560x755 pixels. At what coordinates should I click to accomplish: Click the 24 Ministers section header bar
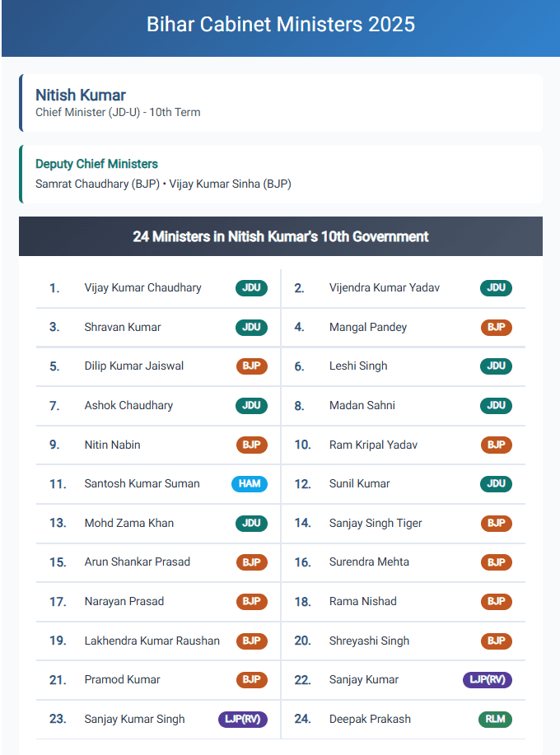pos(280,236)
